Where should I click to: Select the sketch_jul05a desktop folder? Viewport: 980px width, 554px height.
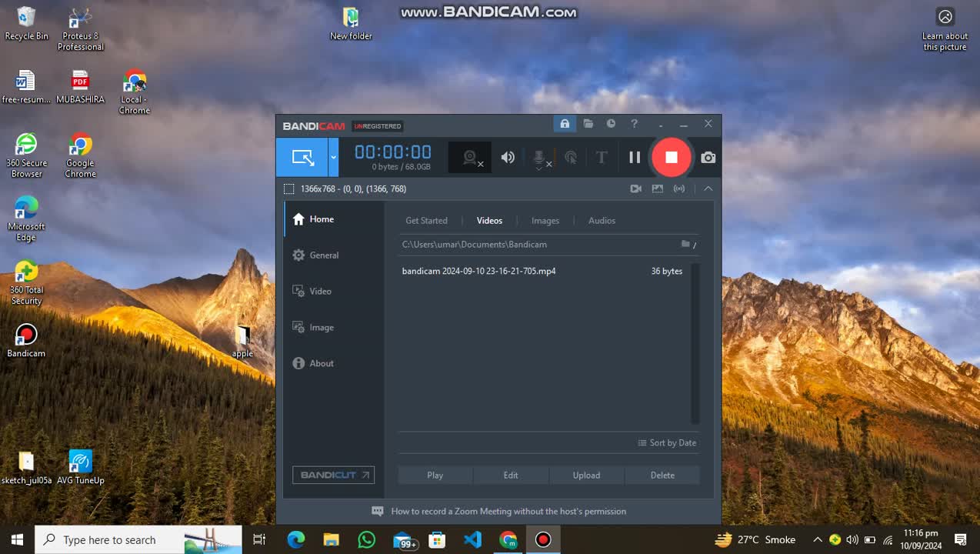coord(26,468)
